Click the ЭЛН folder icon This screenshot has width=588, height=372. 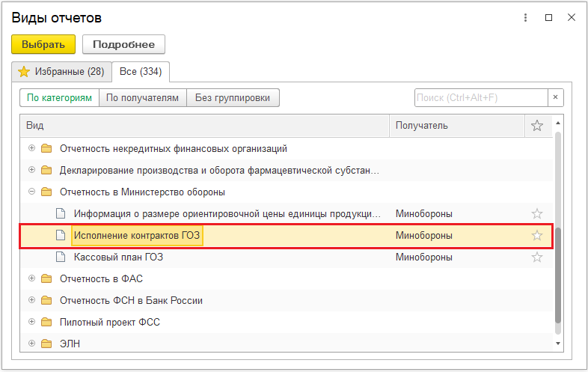46,344
